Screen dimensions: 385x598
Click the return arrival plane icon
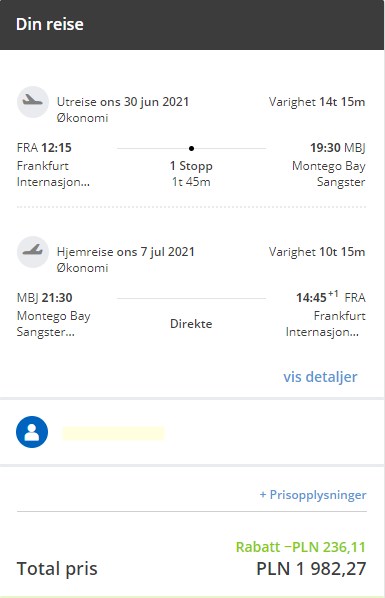32,252
